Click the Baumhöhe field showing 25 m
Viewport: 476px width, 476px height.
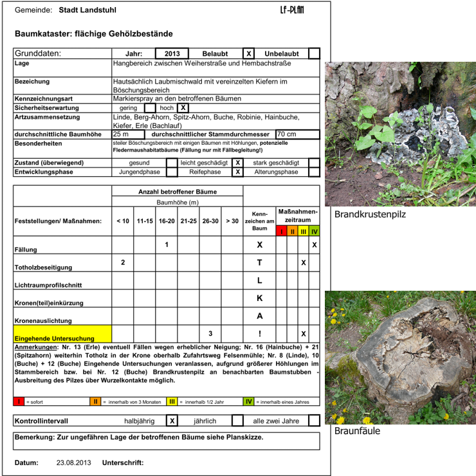tap(128, 134)
